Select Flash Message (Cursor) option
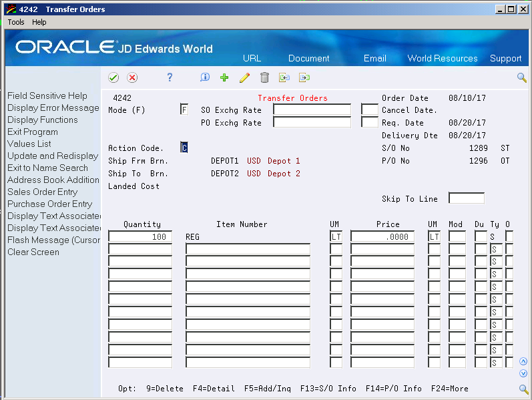The image size is (532, 400). coord(53,240)
